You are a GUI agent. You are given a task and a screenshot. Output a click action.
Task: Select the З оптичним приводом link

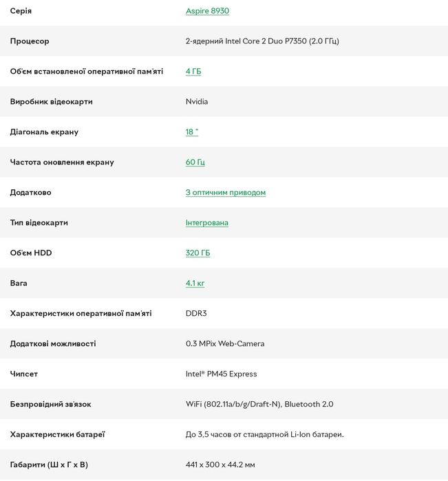pyautogui.click(x=226, y=193)
